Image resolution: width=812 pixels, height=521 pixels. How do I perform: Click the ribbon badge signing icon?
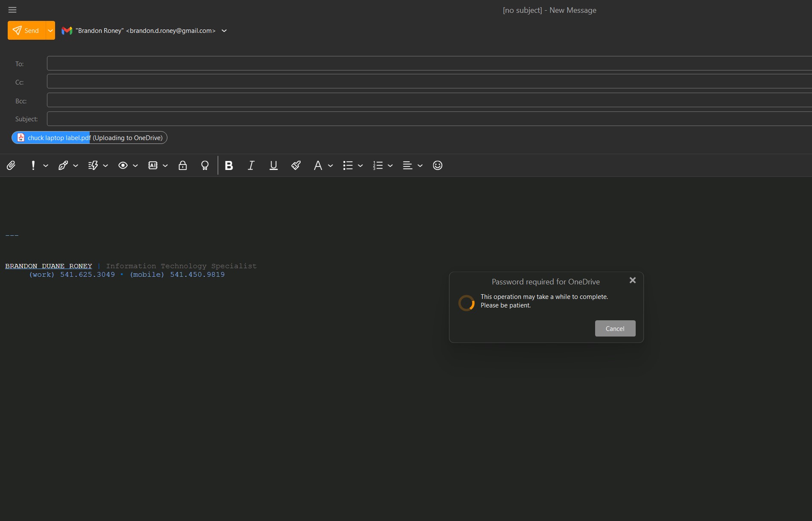[x=205, y=166]
